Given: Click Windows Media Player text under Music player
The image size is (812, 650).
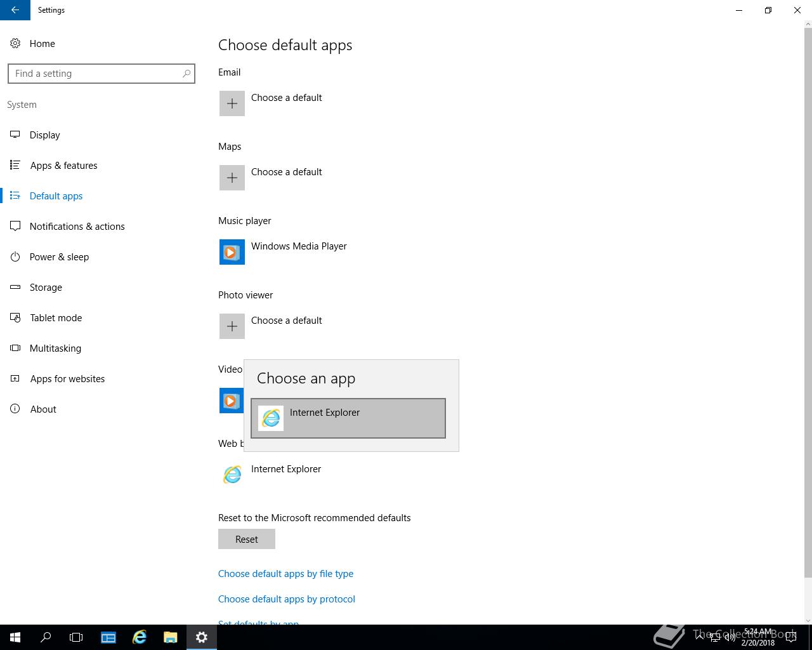Looking at the screenshot, I should [299, 246].
